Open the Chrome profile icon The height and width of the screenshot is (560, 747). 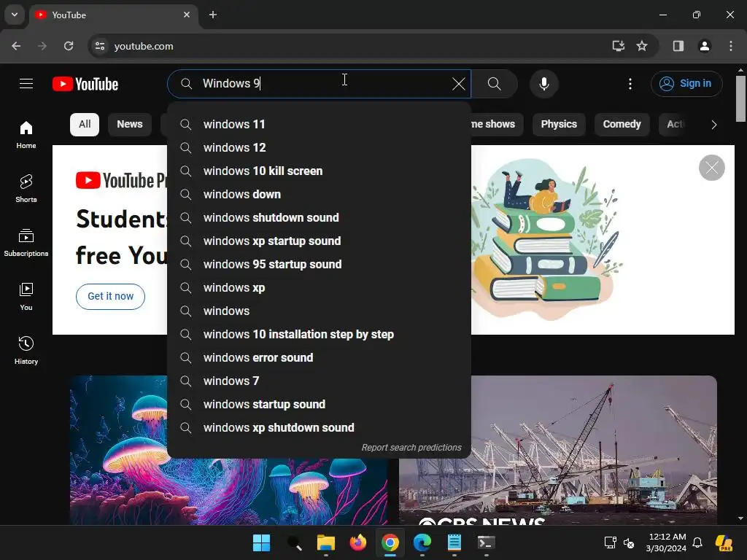(x=705, y=46)
